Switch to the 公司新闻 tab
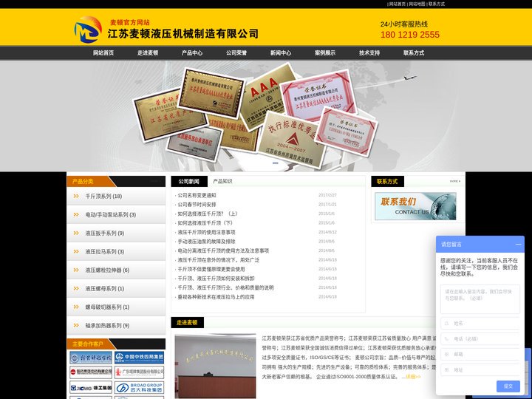 pos(189,182)
